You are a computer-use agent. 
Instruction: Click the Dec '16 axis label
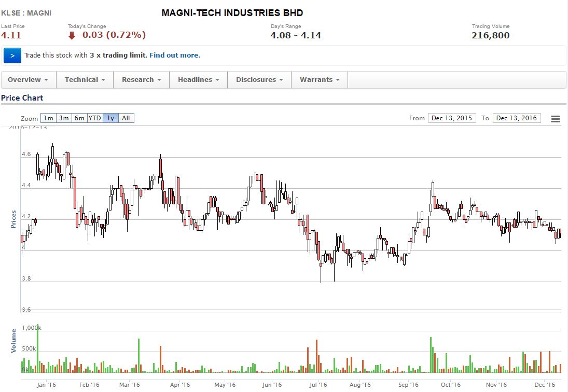coord(545,385)
